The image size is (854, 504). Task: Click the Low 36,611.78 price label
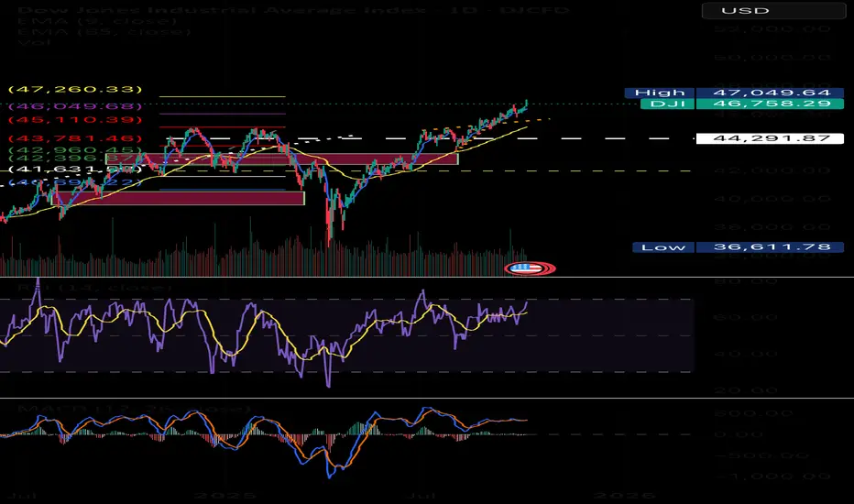pos(738,247)
